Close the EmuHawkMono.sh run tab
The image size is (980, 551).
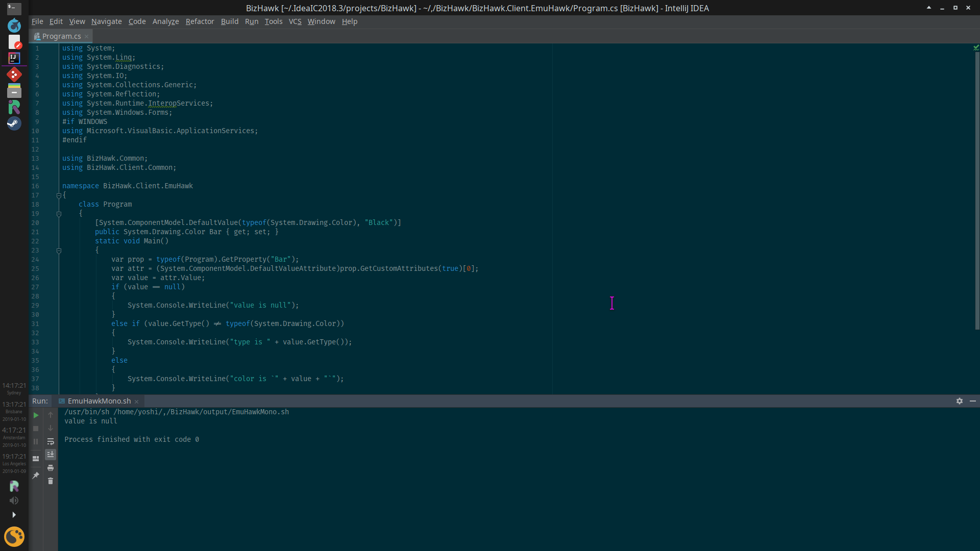[137, 402]
